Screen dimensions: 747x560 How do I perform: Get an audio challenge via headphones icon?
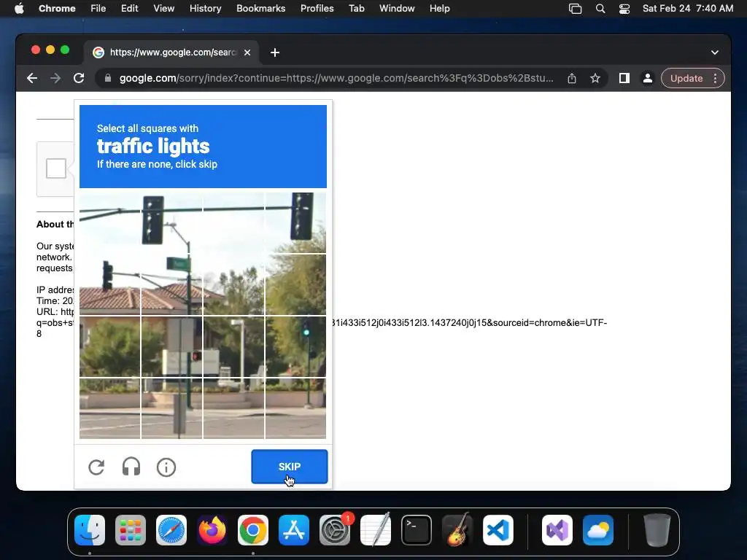pos(131,467)
